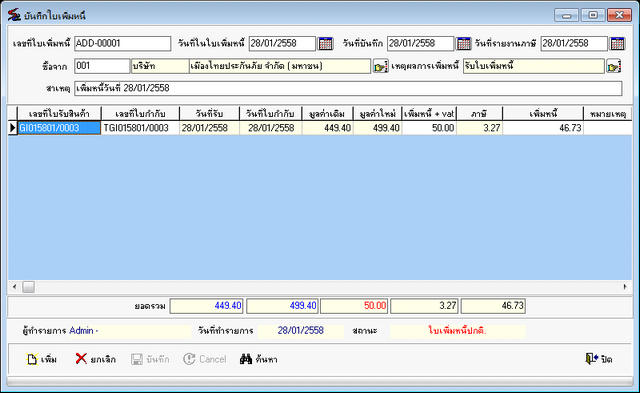Maximize the บันทึกใบเพิ่มหนี้ window
640x393 pixels.
point(593,15)
